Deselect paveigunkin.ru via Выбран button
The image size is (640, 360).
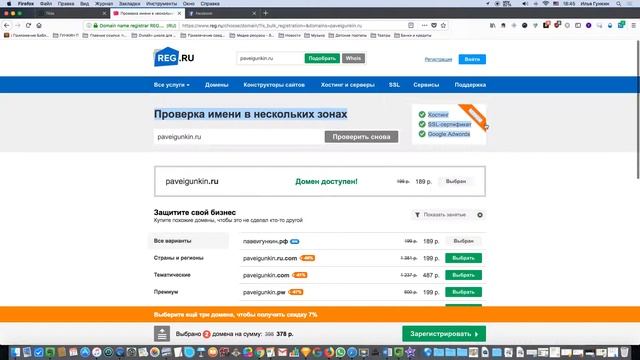pyautogui.click(x=456, y=181)
